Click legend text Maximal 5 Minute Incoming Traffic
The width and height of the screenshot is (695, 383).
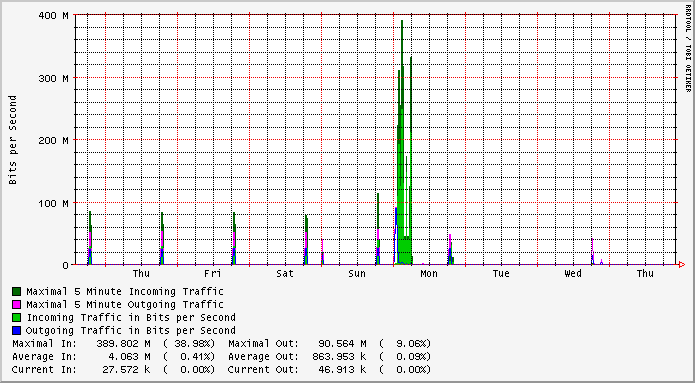[x=125, y=292]
